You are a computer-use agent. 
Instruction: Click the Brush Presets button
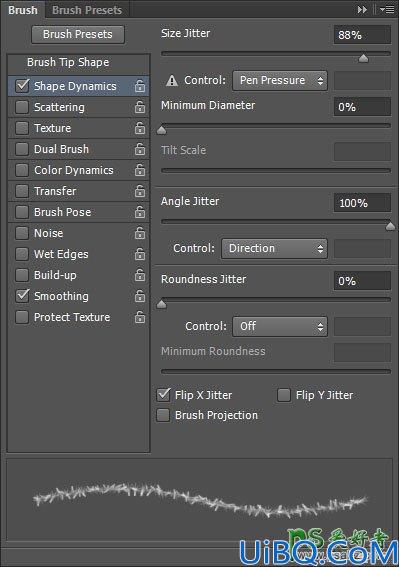[x=78, y=34]
